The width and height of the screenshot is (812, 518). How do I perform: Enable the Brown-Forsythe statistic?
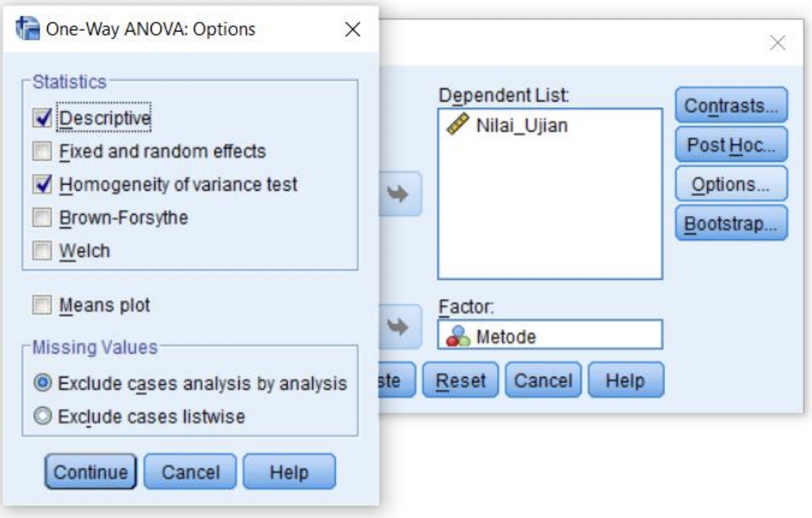42,218
